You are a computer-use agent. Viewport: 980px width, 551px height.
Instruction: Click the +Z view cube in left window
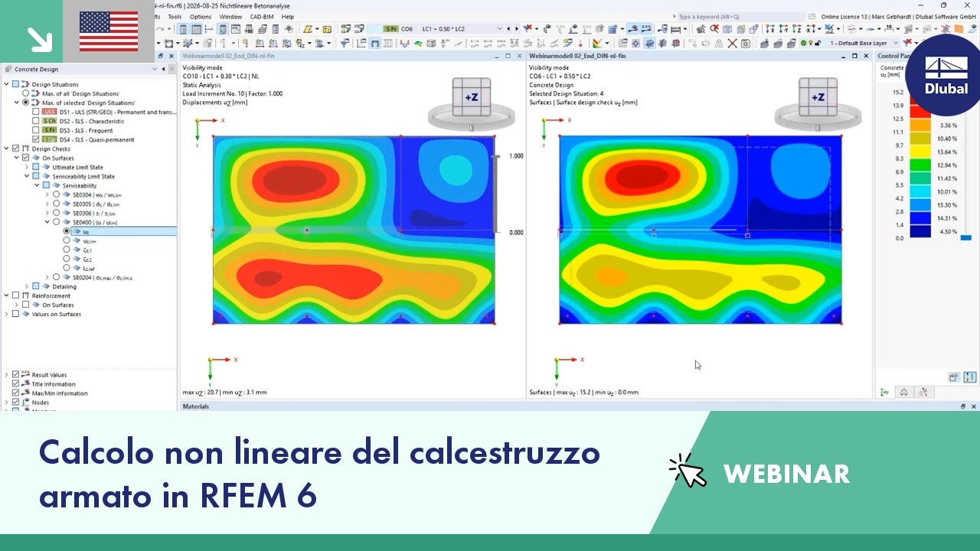point(471,97)
